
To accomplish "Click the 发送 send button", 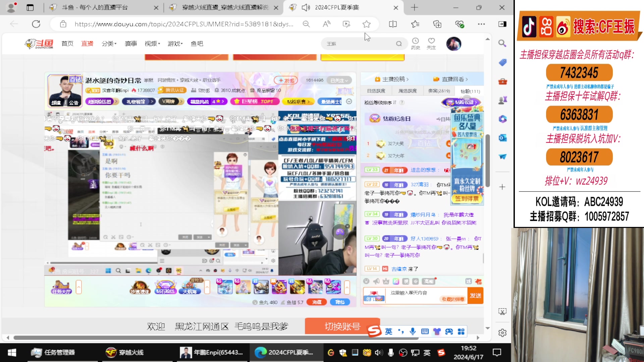I will tap(475, 295).
